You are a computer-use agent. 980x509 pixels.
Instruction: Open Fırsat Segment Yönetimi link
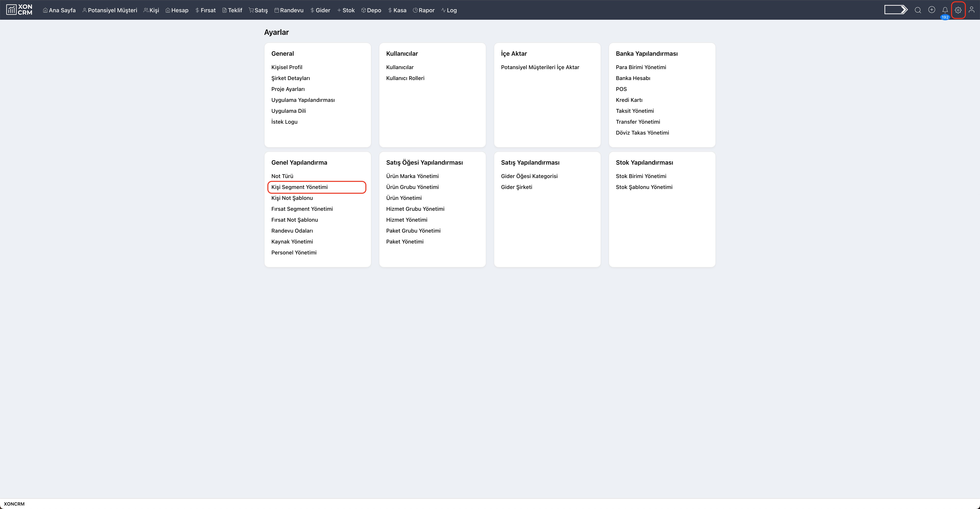coord(302,209)
